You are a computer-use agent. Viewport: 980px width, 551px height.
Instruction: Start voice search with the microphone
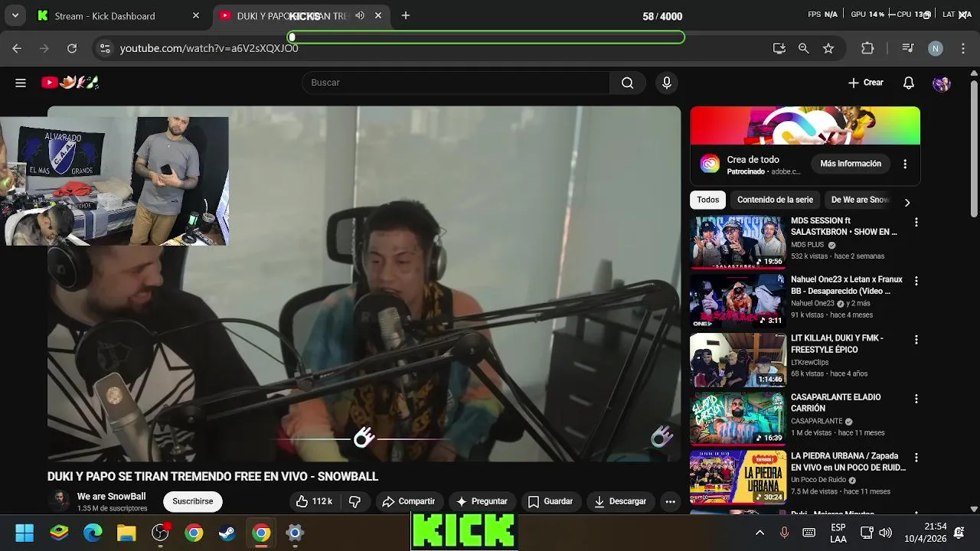[x=667, y=83]
